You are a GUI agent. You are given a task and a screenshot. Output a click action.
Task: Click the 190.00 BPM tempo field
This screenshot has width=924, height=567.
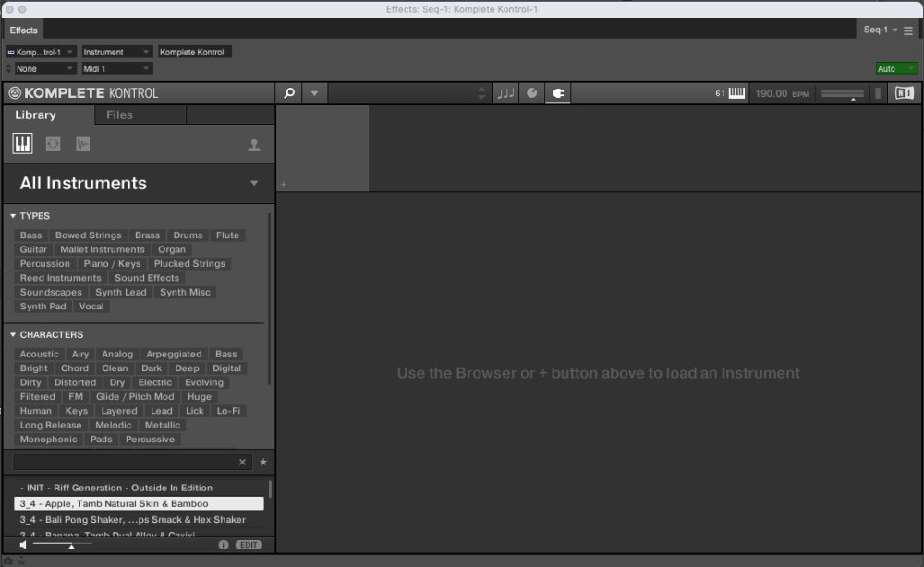click(782, 93)
